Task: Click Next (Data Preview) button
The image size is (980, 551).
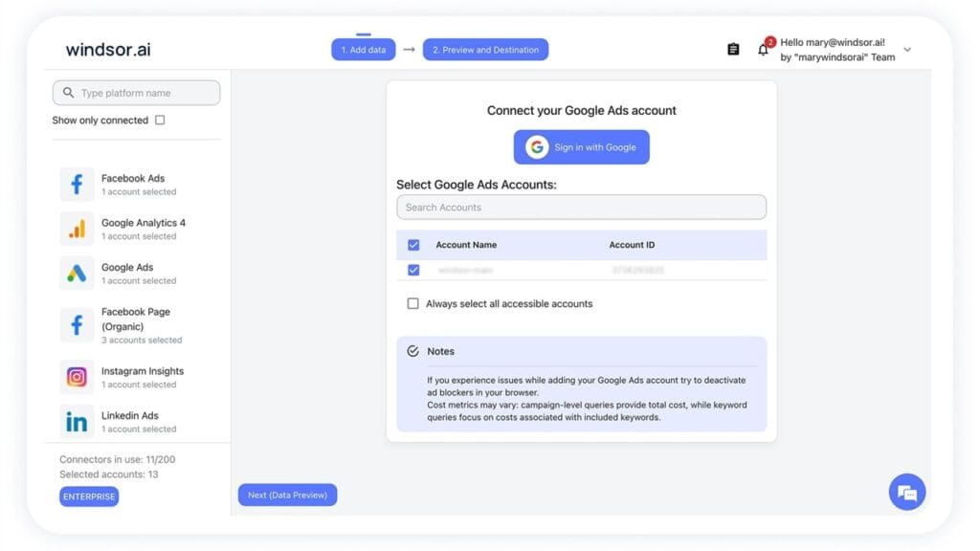Action: point(287,495)
